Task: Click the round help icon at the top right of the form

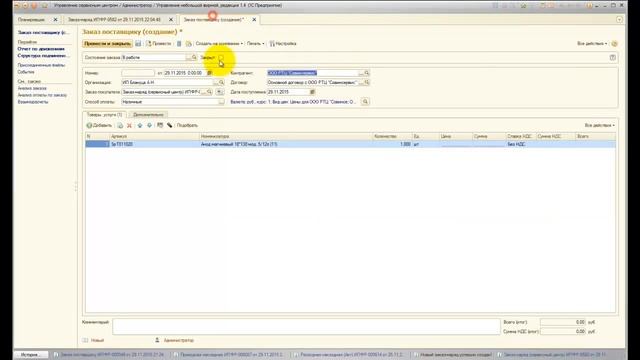Action: [x=614, y=44]
